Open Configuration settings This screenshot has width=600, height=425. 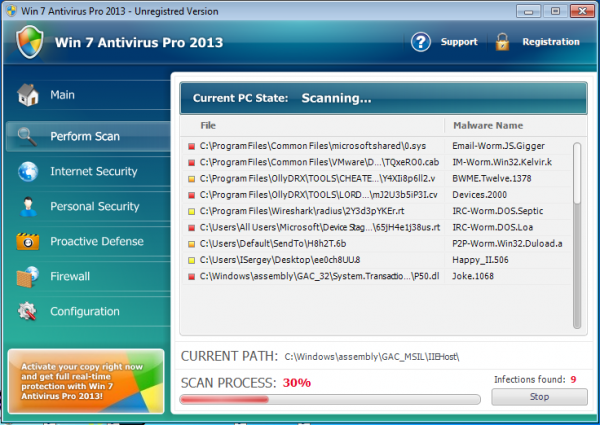point(88,311)
